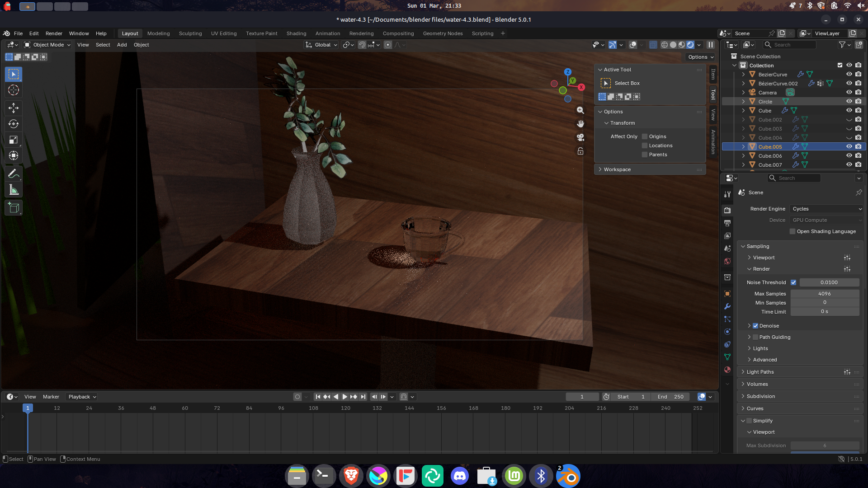Image resolution: width=868 pixels, height=488 pixels.
Task: Click the Add Cube tool
Action: [14, 208]
